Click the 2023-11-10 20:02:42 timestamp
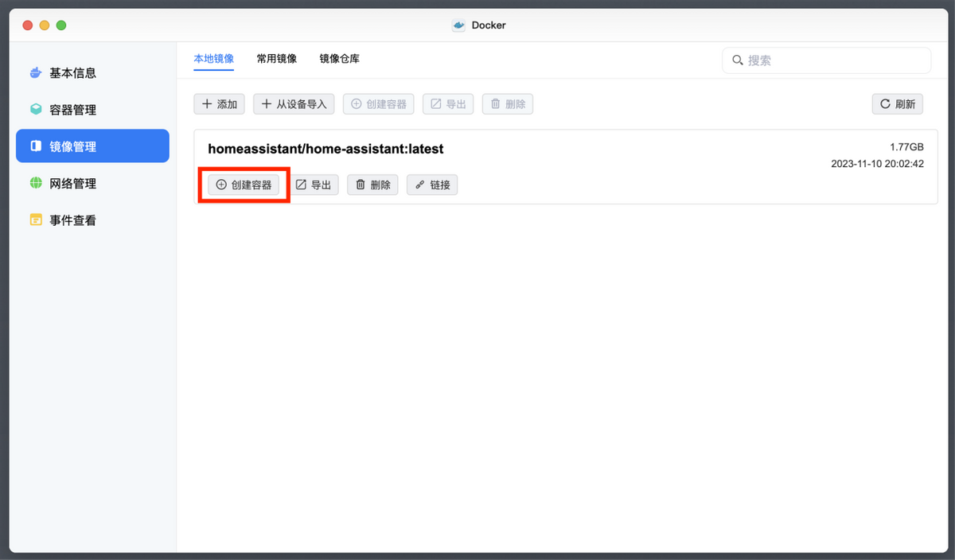 877,164
